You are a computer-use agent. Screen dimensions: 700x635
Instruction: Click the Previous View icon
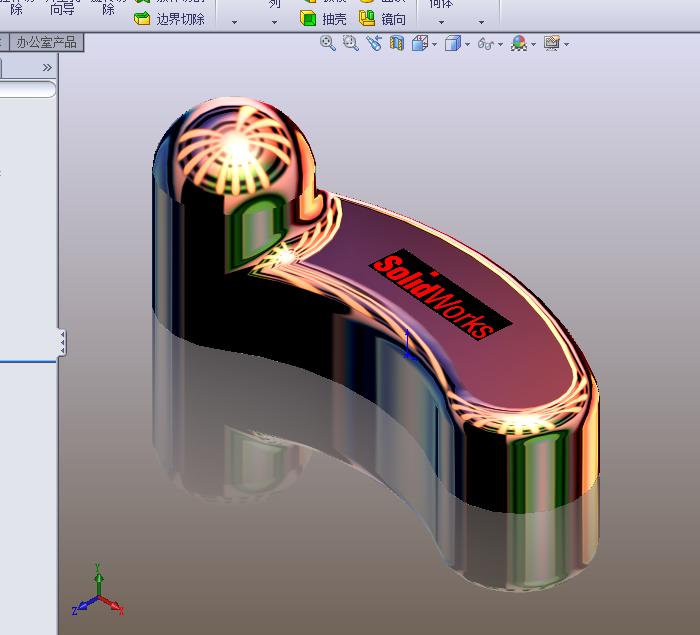(374, 43)
